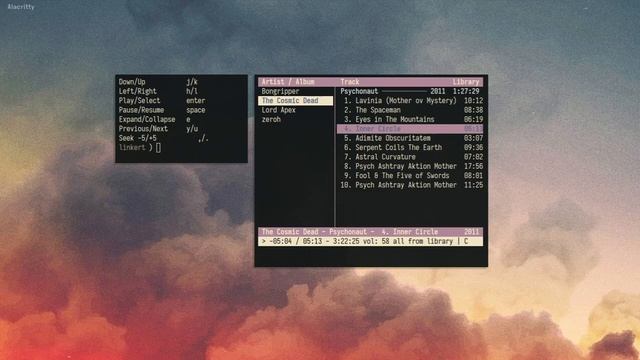Click the Expand/Collapse keybinding line
Image resolution: width=640 pixels, height=360 pixels.
155,120
